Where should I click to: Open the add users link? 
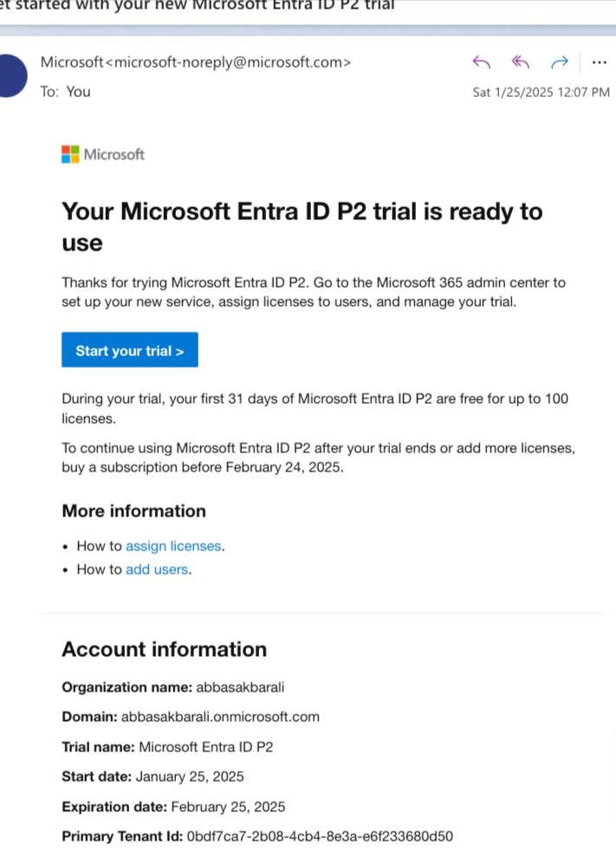pos(157,569)
